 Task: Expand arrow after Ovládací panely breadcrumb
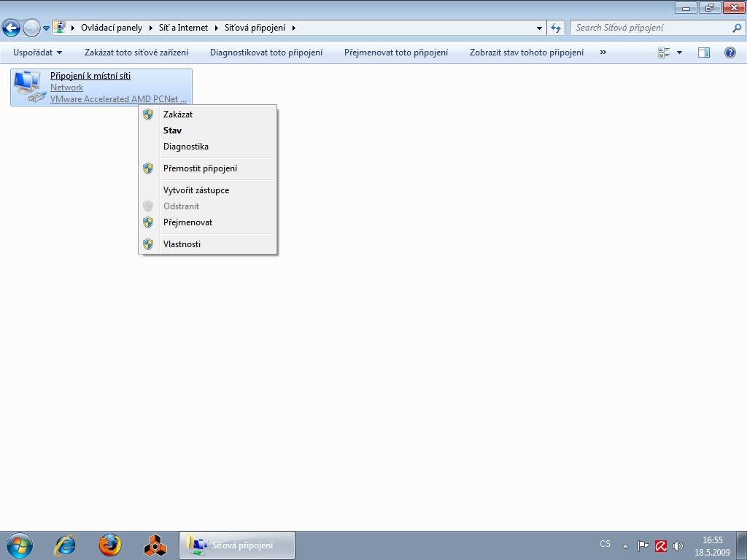coord(150,28)
